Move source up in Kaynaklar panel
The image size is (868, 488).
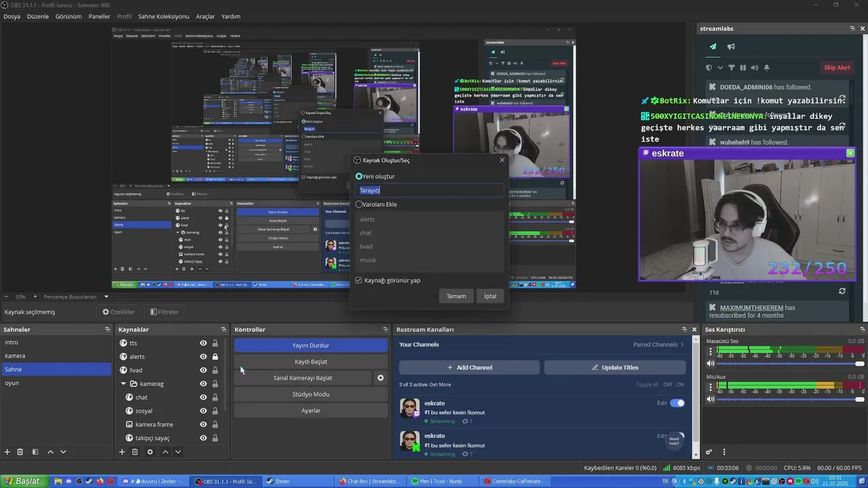click(165, 452)
